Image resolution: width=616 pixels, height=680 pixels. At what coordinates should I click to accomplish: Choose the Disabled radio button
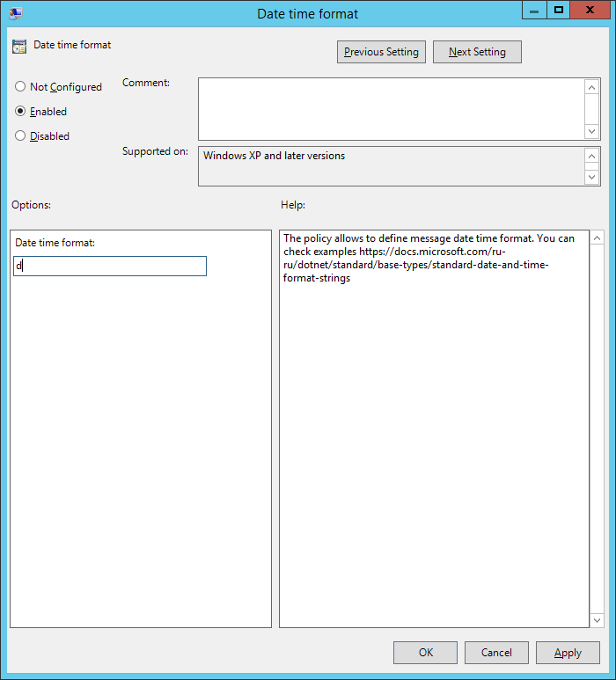pos(20,136)
